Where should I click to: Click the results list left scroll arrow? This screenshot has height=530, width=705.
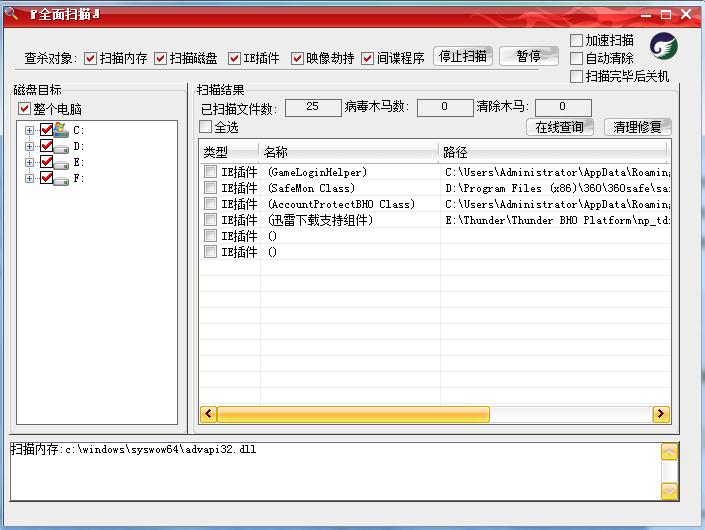pos(208,414)
